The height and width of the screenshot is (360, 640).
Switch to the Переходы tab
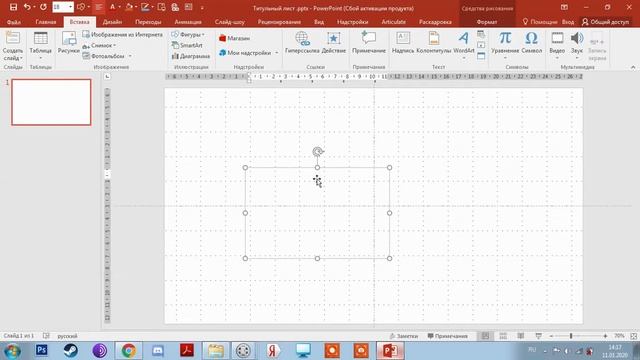tap(148, 22)
